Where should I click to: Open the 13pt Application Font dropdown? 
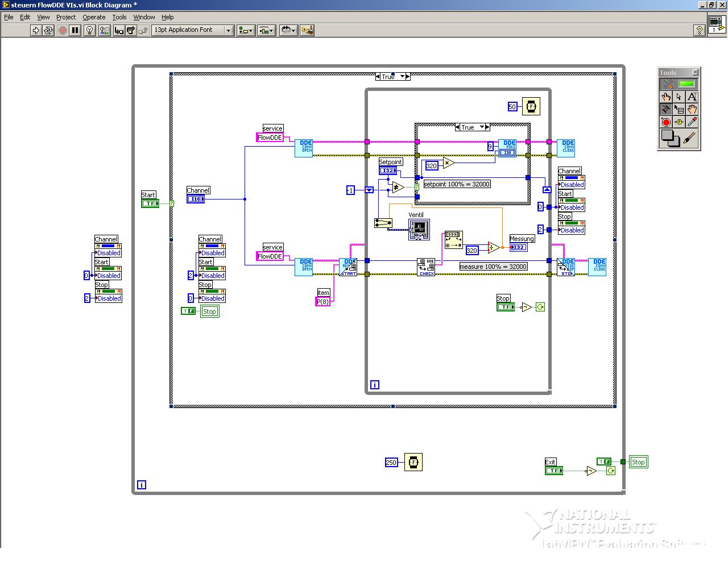(x=193, y=30)
